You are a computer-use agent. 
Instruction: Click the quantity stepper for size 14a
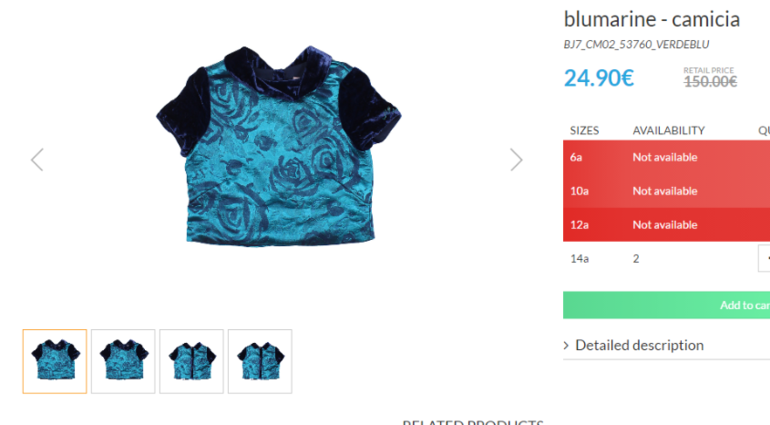(764, 258)
